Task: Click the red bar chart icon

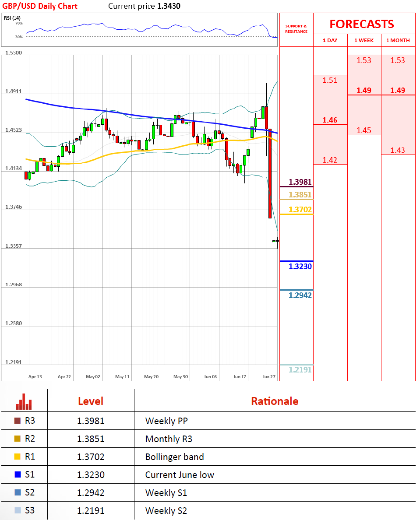Action: 24,402
